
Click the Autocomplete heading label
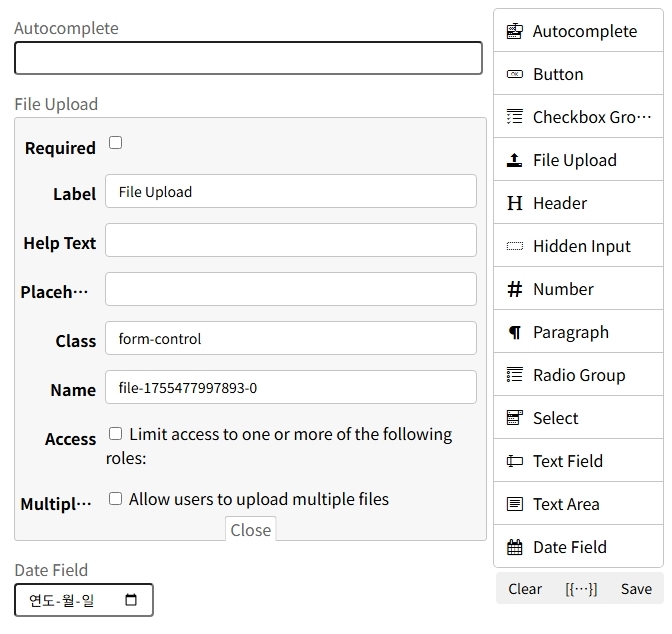click(x=66, y=28)
